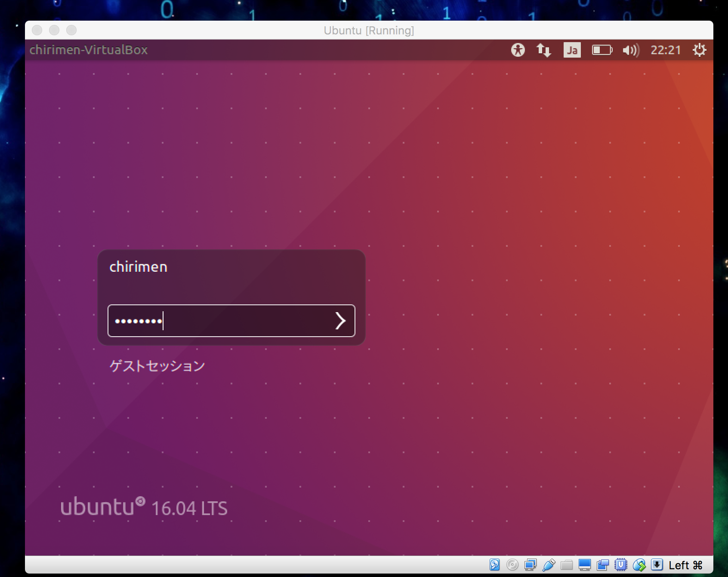Open the network connections indicator

[x=543, y=50]
